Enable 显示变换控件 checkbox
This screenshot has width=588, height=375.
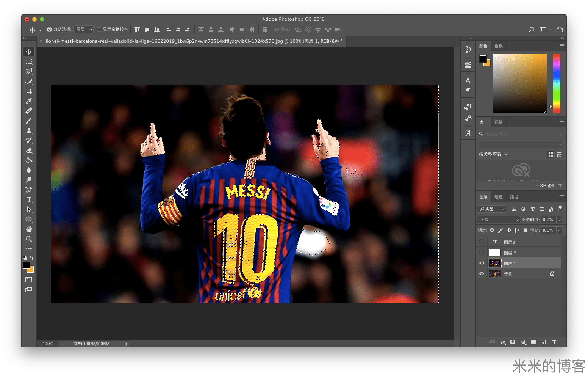99,30
